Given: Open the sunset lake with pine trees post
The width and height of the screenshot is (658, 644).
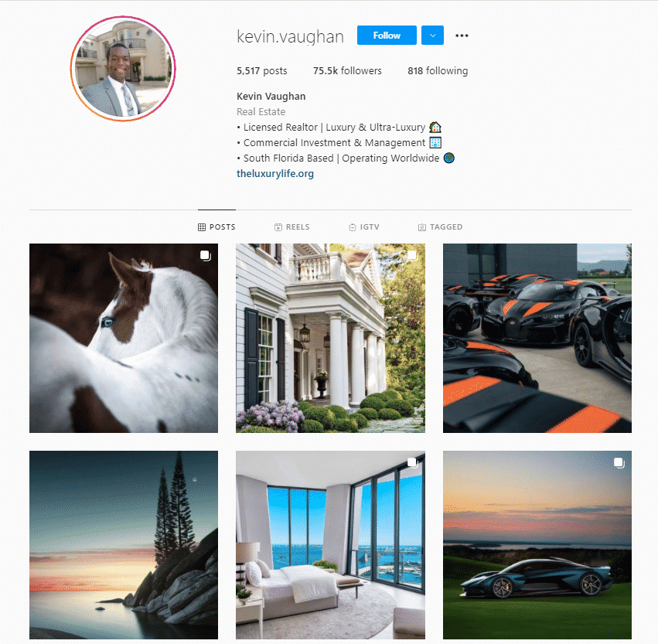Looking at the screenshot, I should tap(124, 545).
